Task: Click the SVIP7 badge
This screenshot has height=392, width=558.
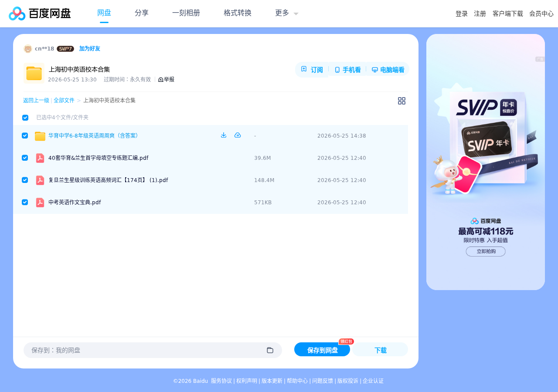Action: (x=65, y=49)
